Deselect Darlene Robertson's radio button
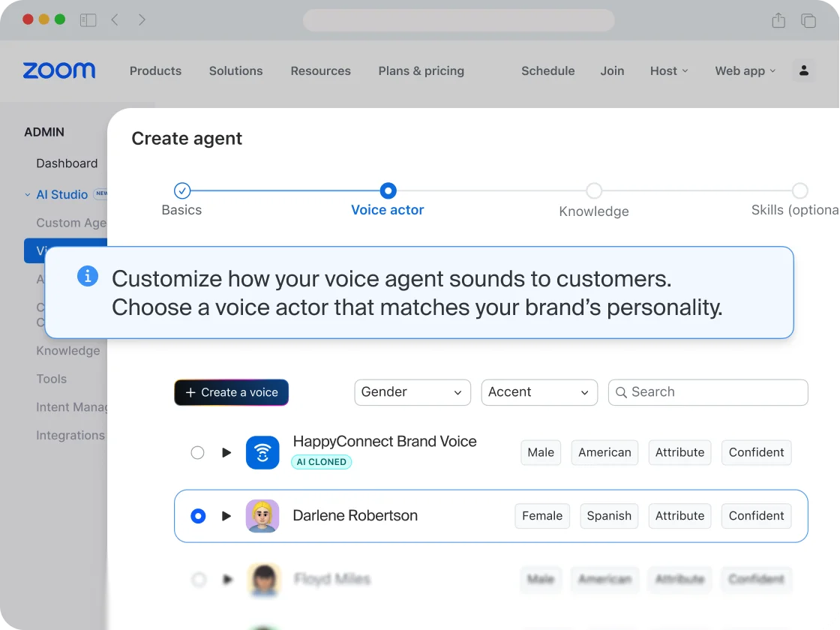Image resolution: width=840 pixels, height=630 pixels. pos(197,516)
